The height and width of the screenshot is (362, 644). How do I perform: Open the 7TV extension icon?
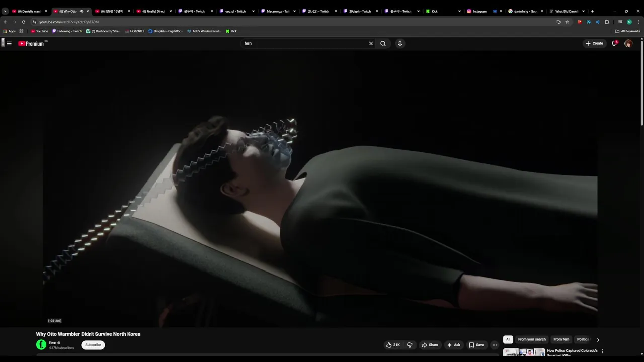coord(589,22)
